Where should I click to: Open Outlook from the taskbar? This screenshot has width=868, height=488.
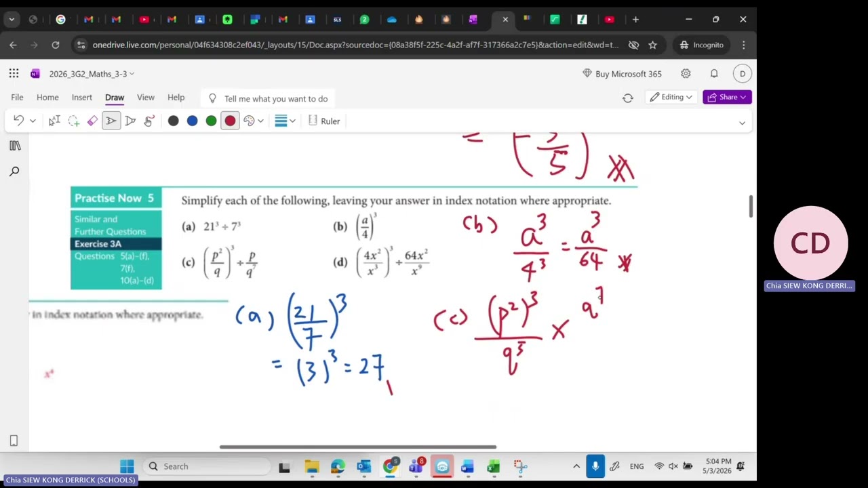tap(364, 466)
